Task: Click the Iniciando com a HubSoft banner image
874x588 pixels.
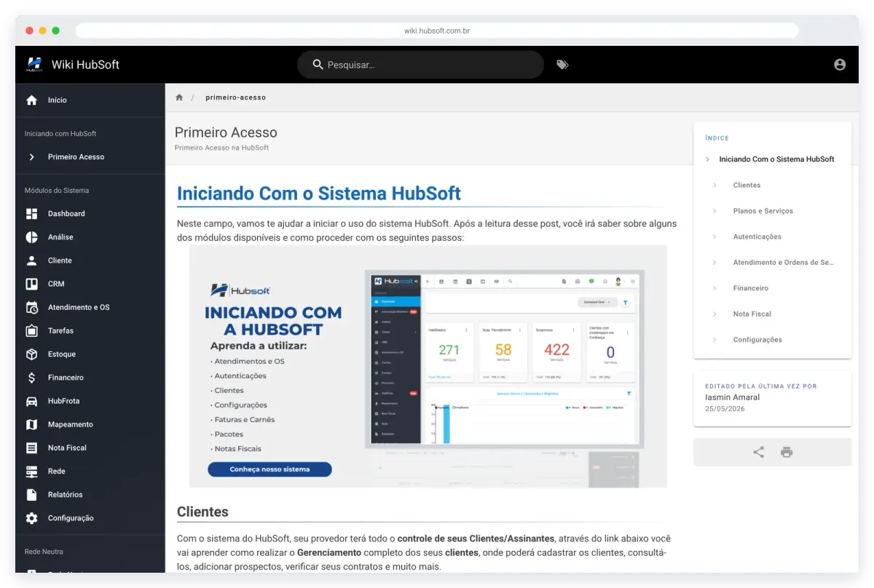Action: pyautogui.click(x=428, y=366)
